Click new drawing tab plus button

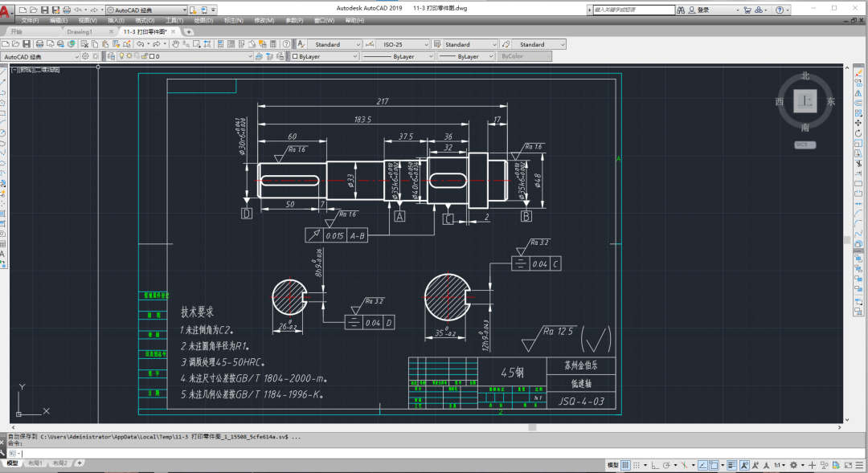pos(189,31)
